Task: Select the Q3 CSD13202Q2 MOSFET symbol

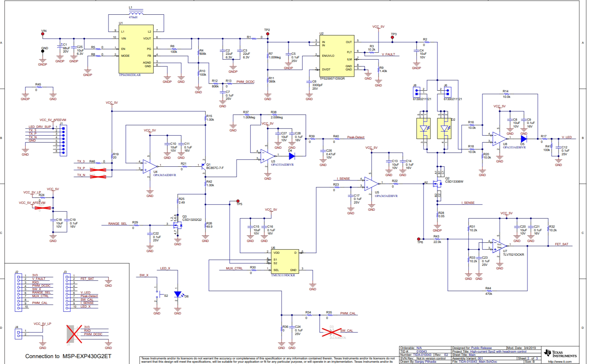Action: [178, 225]
